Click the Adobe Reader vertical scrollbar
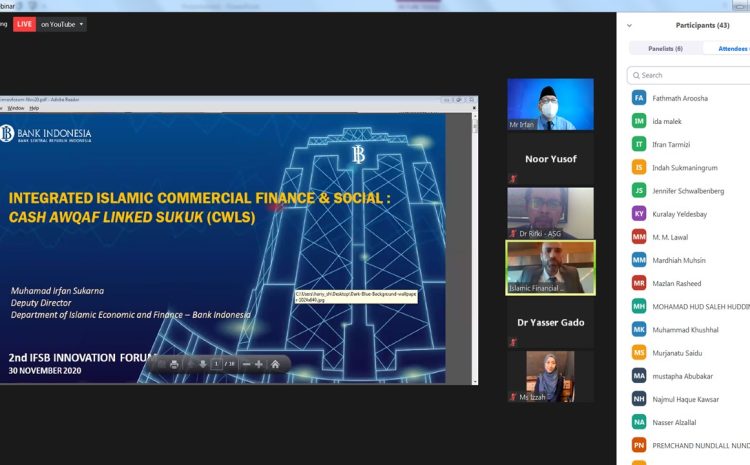 click(x=474, y=247)
